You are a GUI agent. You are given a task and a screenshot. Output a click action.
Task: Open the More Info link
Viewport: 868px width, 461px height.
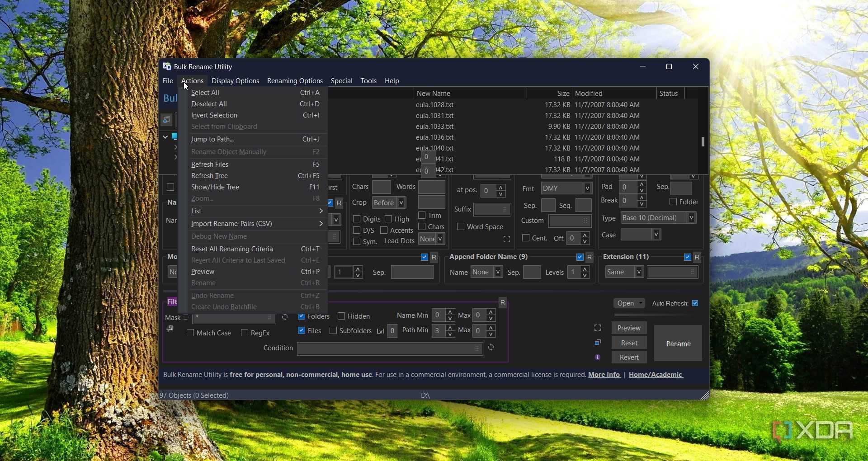point(604,375)
